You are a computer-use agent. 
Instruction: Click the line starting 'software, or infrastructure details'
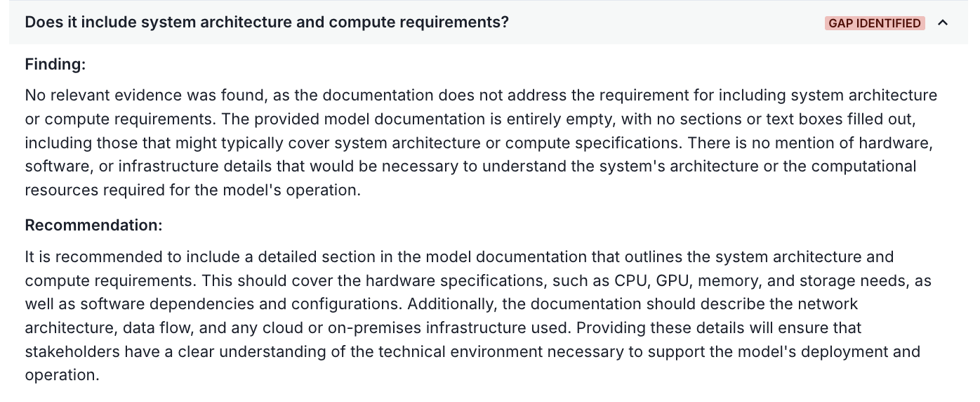click(470, 167)
